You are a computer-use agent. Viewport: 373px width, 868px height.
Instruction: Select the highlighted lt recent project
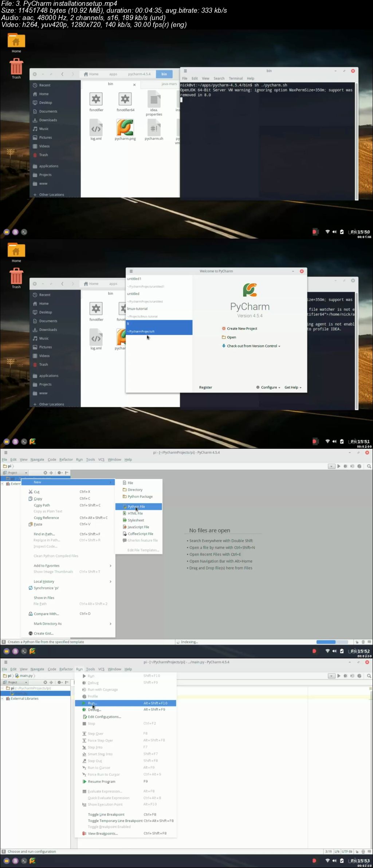click(x=159, y=327)
